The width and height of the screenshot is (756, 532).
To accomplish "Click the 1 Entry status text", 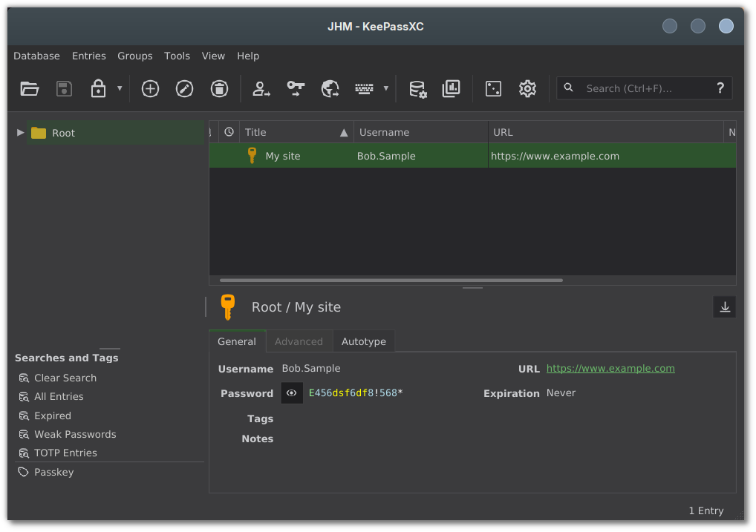I will [706, 510].
